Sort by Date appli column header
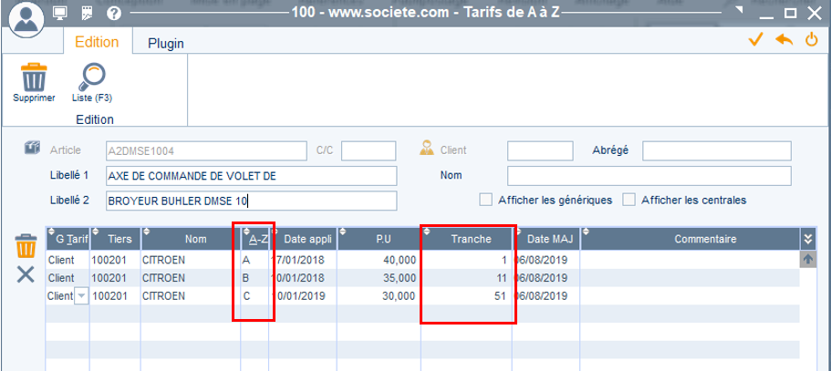Image resolution: width=831 pixels, height=371 pixels. 303,239
